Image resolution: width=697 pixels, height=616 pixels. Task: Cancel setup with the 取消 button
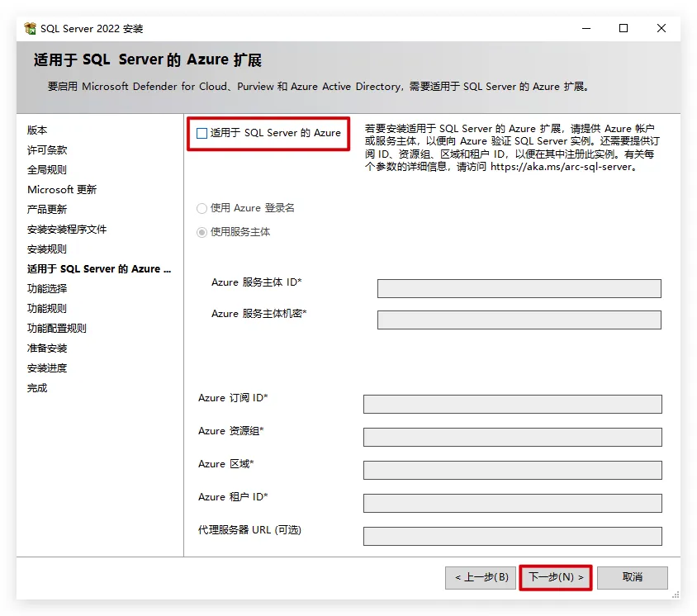pyautogui.click(x=632, y=577)
